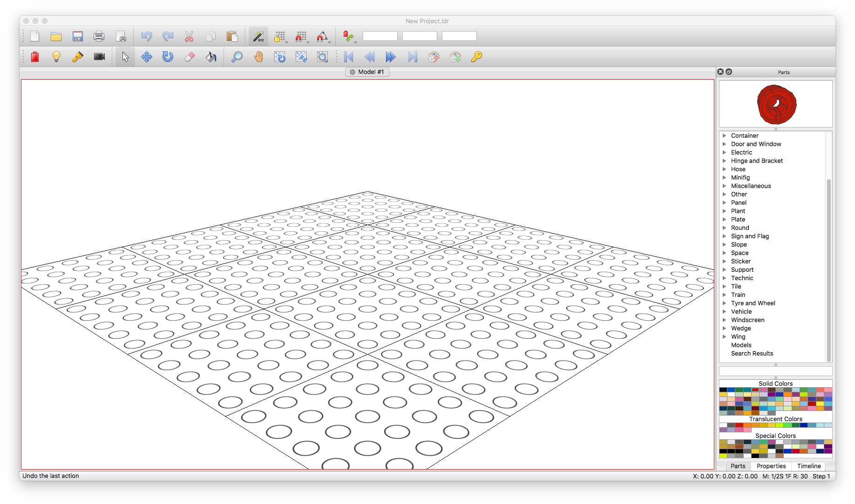The width and height of the screenshot is (855, 504).
Task: Select the light bulb tool
Action: 56,57
